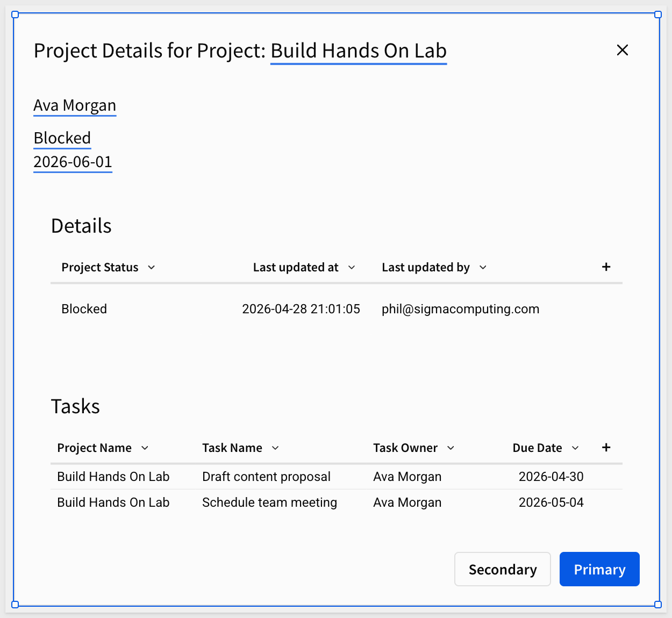Close the Project Details modal with X

pyautogui.click(x=623, y=50)
